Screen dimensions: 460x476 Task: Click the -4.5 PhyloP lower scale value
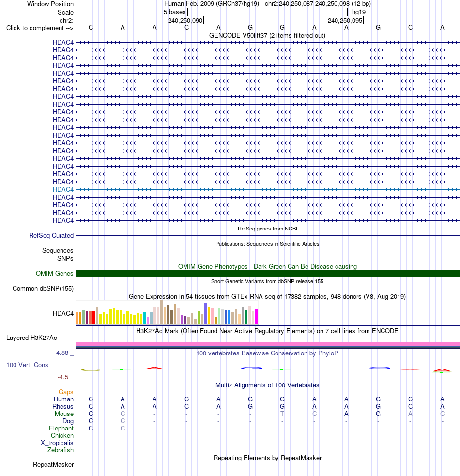coord(63,377)
